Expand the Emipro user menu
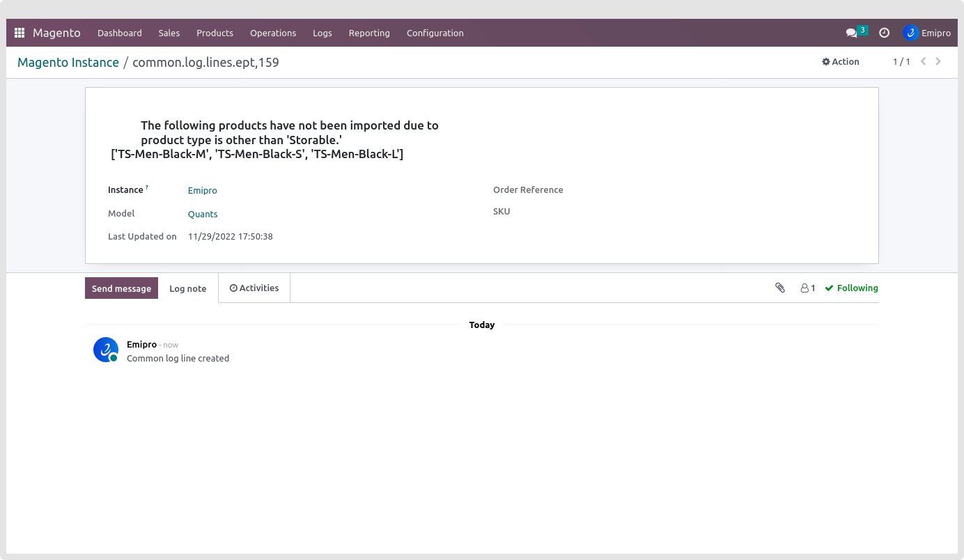964x560 pixels. click(x=927, y=33)
